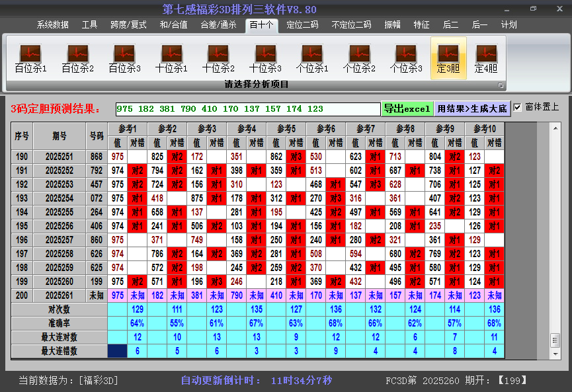Viewport: 572px width, 392px height.
Task: Select the dark blue cell in 最大连错数 row
Action: pos(118,351)
